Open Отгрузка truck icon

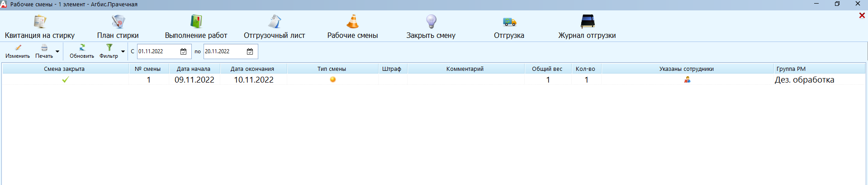click(x=509, y=22)
